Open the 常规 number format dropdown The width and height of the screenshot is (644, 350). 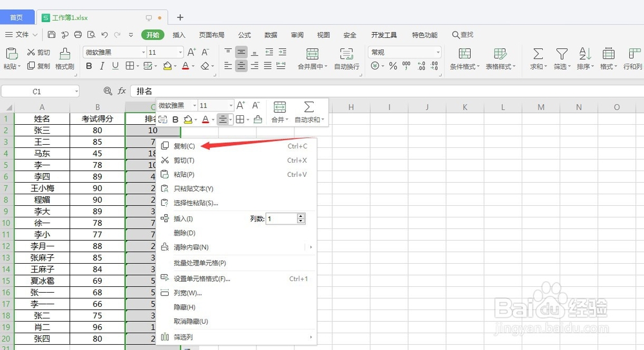pos(438,52)
